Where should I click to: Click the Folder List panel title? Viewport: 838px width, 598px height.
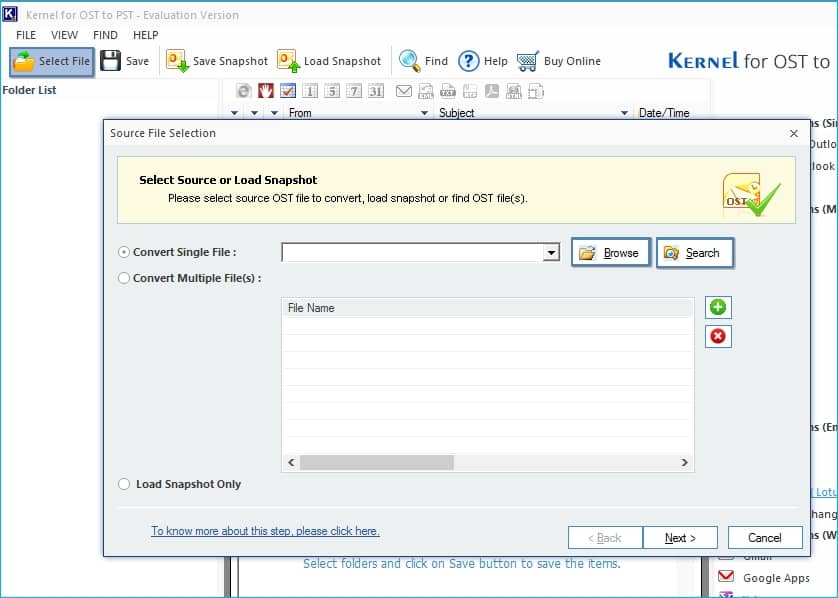coord(29,90)
